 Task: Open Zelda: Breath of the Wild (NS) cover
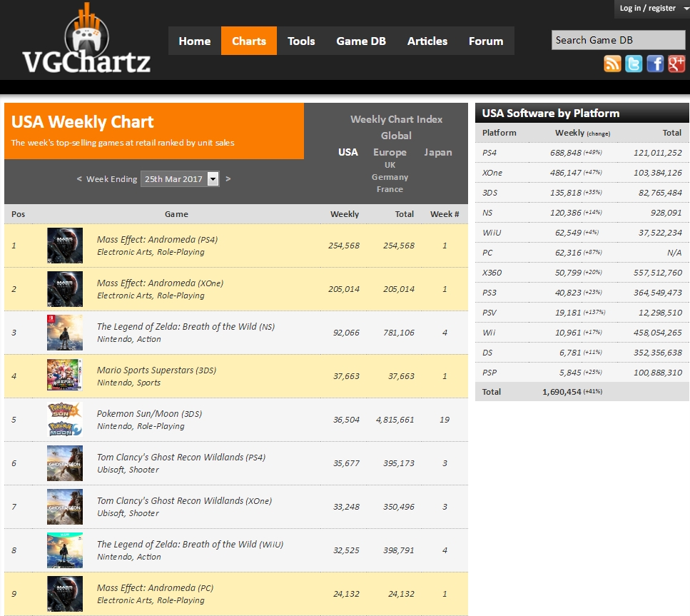click(x=65, y=333)
